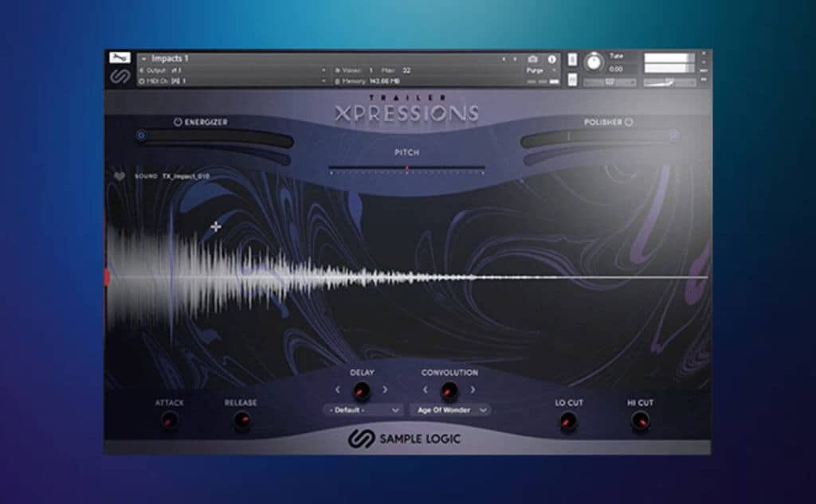Click the header pan slider
Image resolution: width=816 pixels, height=504 pixels.
click(x=610, y=82)
